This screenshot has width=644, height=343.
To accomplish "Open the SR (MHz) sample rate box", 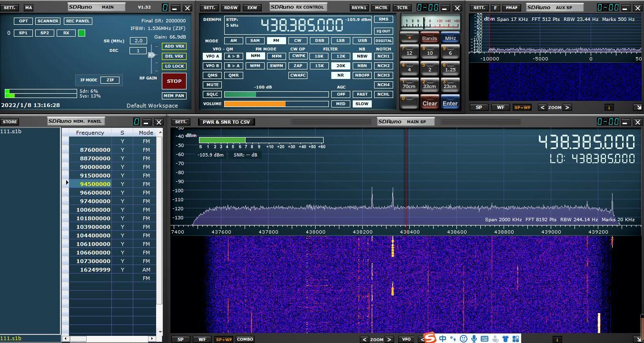I will tap(138, 41).
